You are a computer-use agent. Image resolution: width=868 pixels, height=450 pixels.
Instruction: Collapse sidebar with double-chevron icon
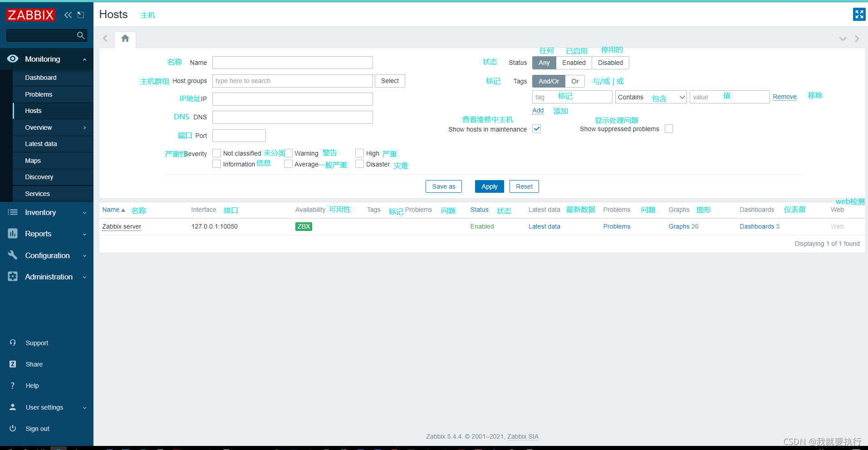[x=68, y=15]
